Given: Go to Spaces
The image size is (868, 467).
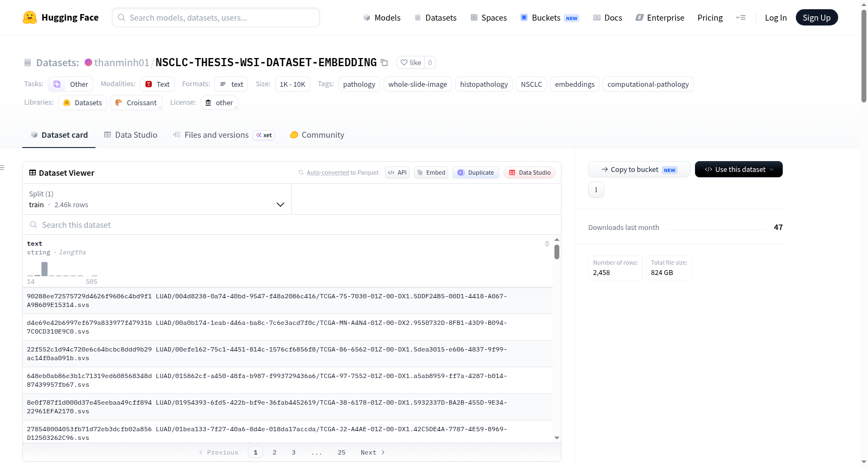Looking at the screenshot, I should click(x=488, y=17).
